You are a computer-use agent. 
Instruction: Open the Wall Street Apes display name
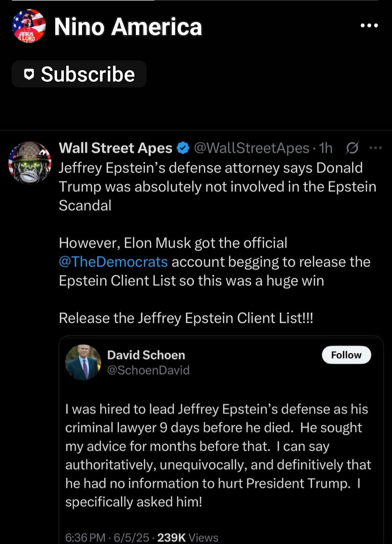point(115,148)
